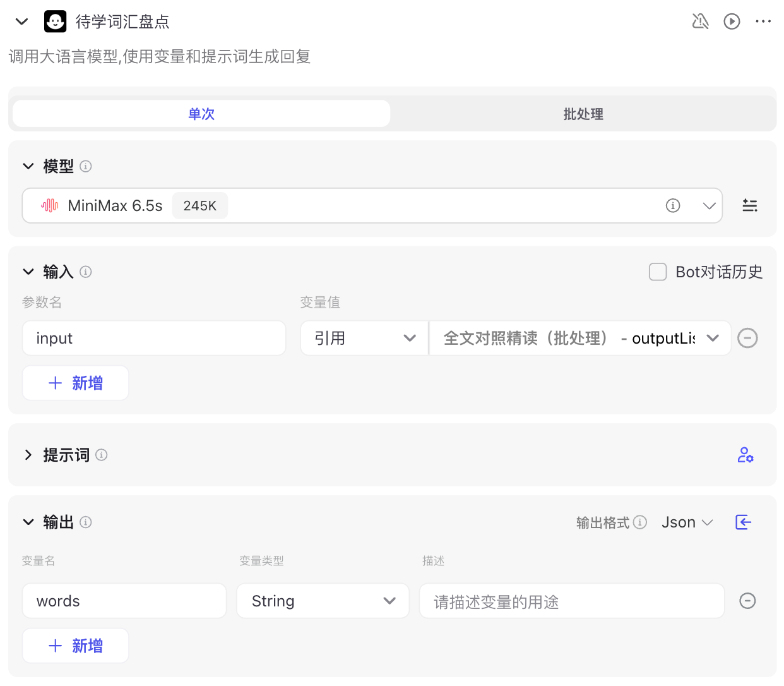Open the three-dot more options menu
This screenshot has height=686, width=784.
[763, 21]
